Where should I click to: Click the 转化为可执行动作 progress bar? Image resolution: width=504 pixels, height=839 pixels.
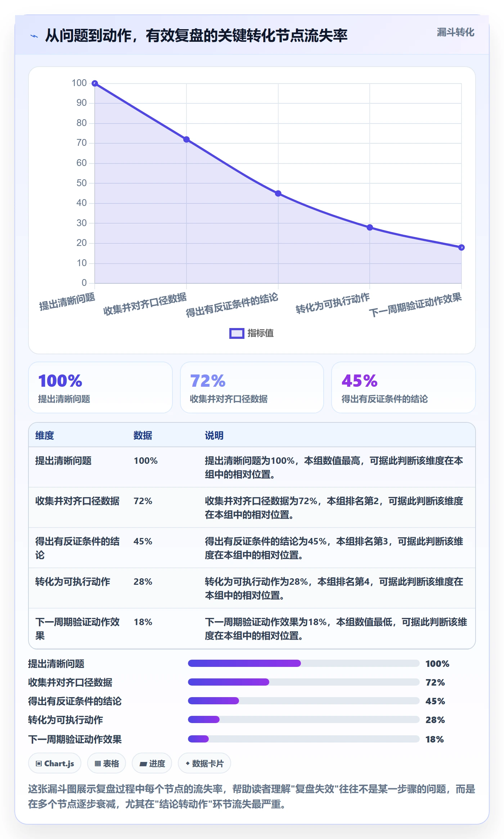pos(304,719)
